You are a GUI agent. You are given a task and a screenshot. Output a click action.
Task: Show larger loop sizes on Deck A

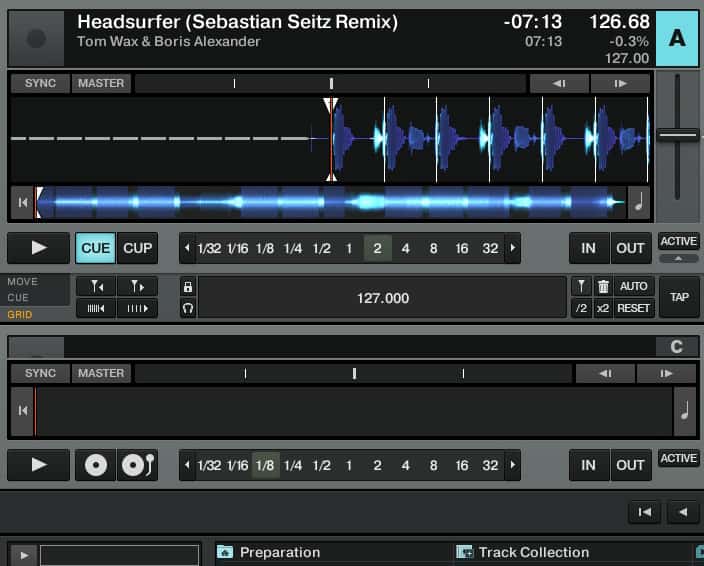tap(513, 248)
